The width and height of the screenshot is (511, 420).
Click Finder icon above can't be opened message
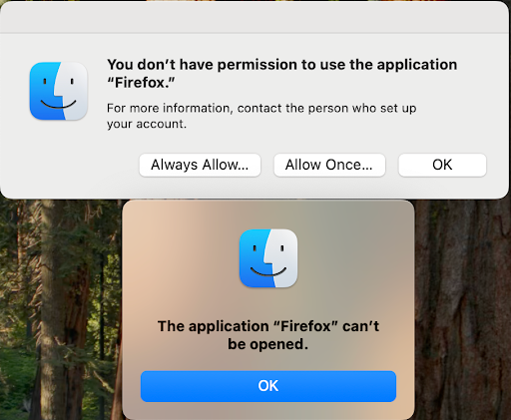point(268,258)
